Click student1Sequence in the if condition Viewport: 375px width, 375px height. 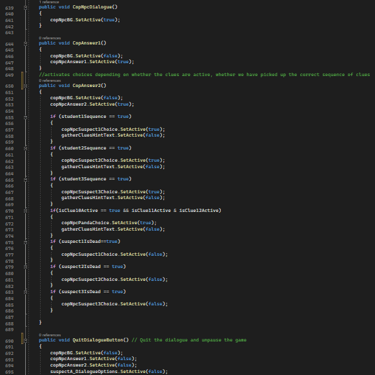pyautogui.click(x=84, y=117)
